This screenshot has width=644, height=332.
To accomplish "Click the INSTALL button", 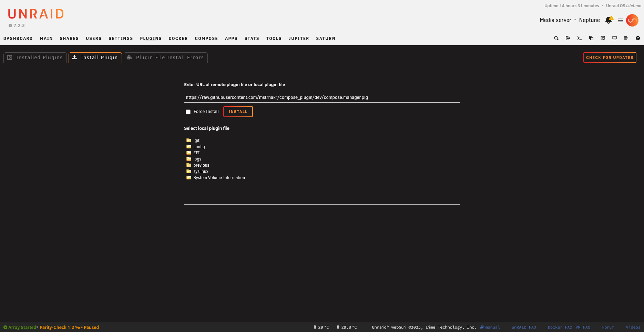I will pyautogui.click(x=238, y=111).
